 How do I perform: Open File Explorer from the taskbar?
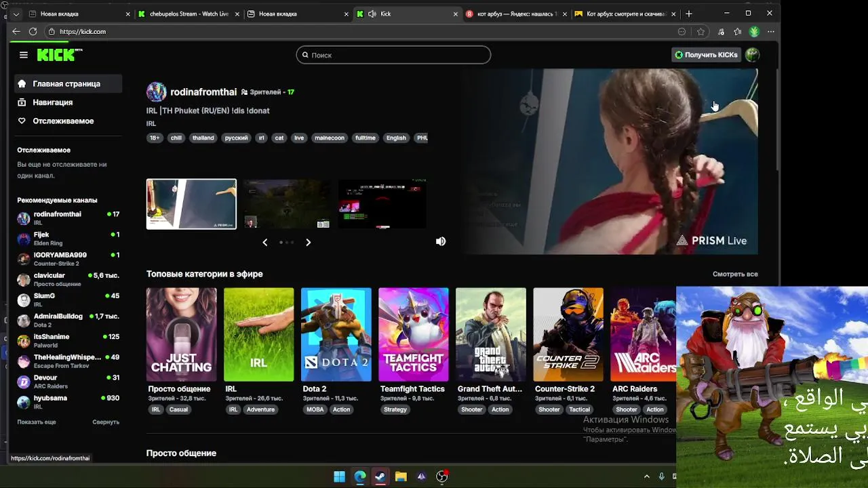coord(401,476)
